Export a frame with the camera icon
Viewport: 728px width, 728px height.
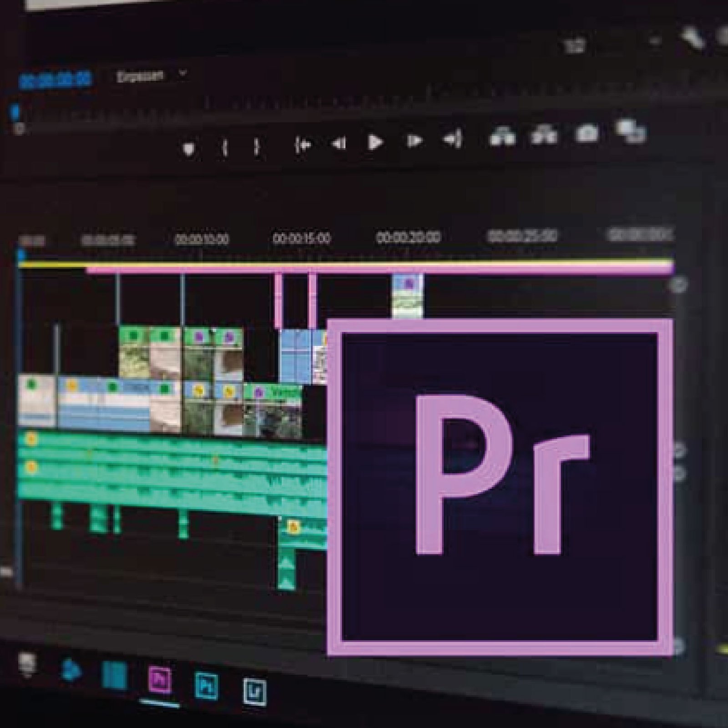(x=587, y=133)
